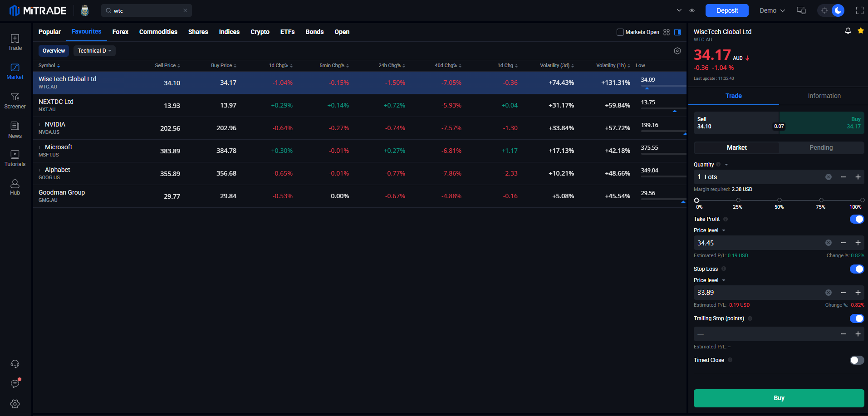Set margin slider to 100%

click(x=862, y=200)
